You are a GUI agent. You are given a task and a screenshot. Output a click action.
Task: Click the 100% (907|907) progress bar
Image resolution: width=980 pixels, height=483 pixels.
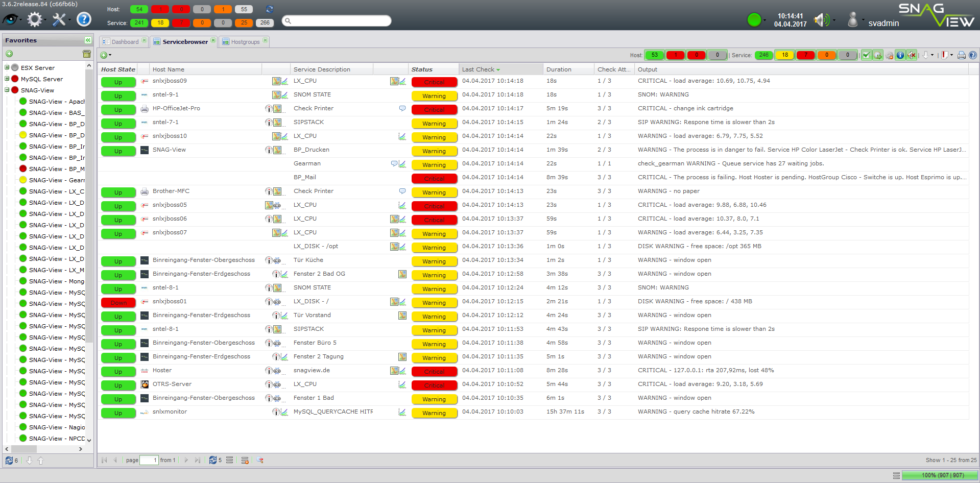pos(939,475)
